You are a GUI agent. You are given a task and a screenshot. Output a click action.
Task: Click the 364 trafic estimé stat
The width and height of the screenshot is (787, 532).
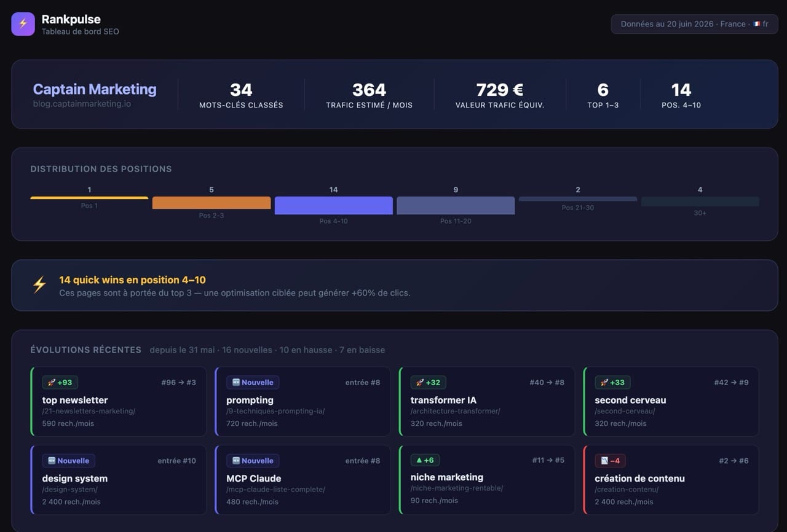coord(370,95)
